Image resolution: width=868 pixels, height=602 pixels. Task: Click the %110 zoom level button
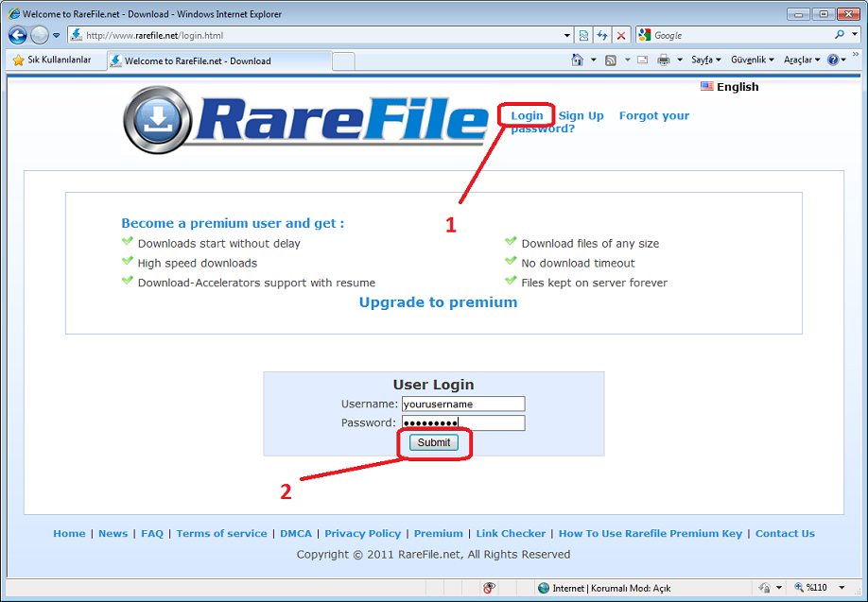tap(811, 588)
